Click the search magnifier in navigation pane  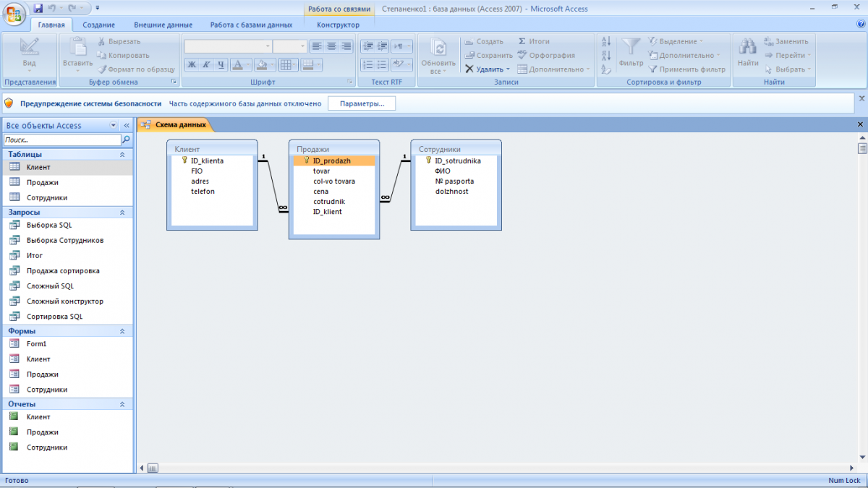127,140
